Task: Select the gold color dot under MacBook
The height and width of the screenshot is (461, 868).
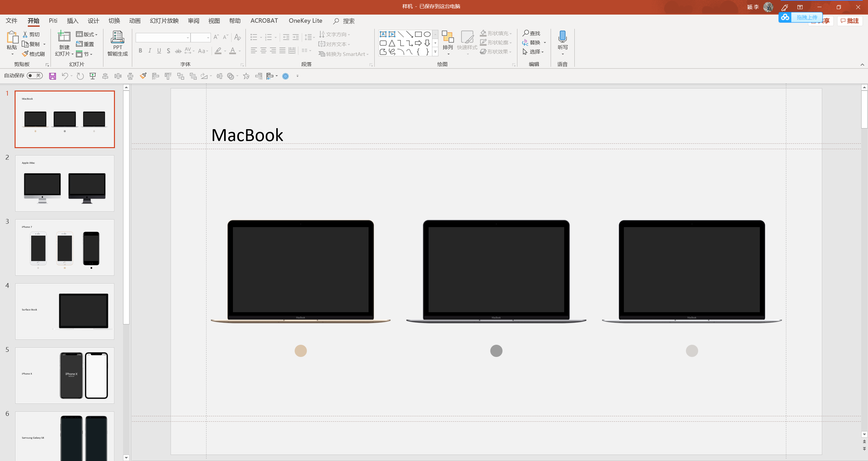Action: [x=300, y=351]
